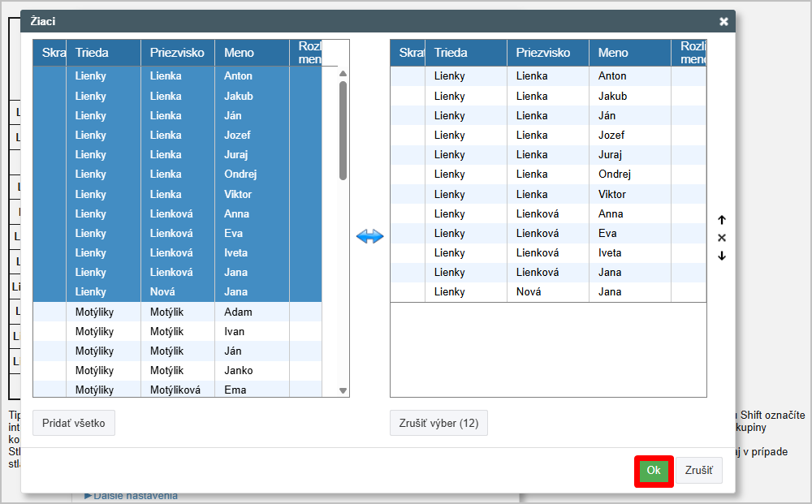Click Zrušiť výber (12) button
Screen dimensions: 812x504
pyautogui.click(x=438, y=423)
